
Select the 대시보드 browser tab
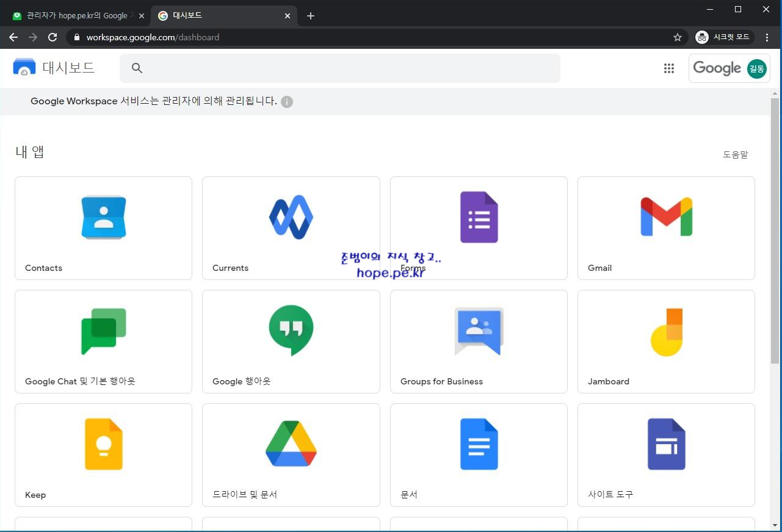(x=223, y=16)
